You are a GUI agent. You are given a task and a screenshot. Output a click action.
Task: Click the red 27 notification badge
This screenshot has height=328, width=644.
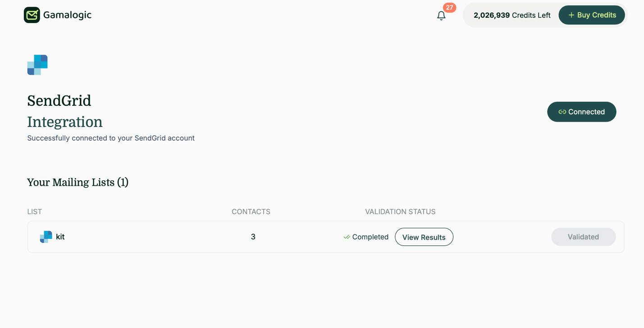click(450, 8)
